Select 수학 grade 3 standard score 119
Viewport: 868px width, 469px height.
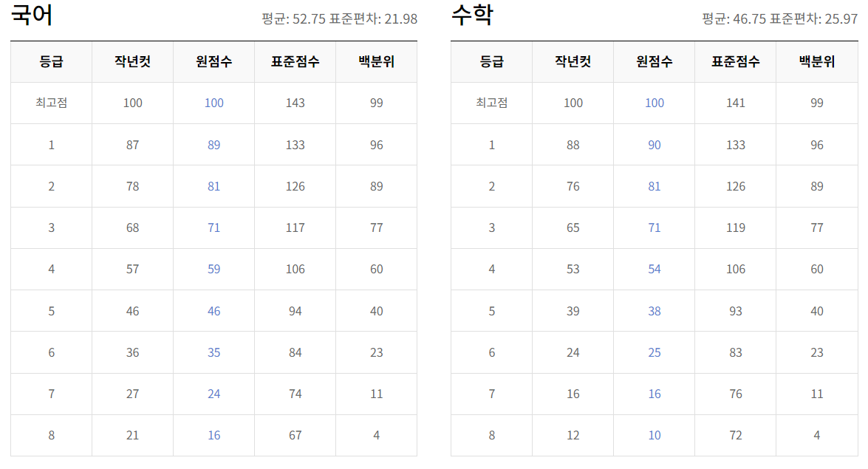[x=736, y=227]
